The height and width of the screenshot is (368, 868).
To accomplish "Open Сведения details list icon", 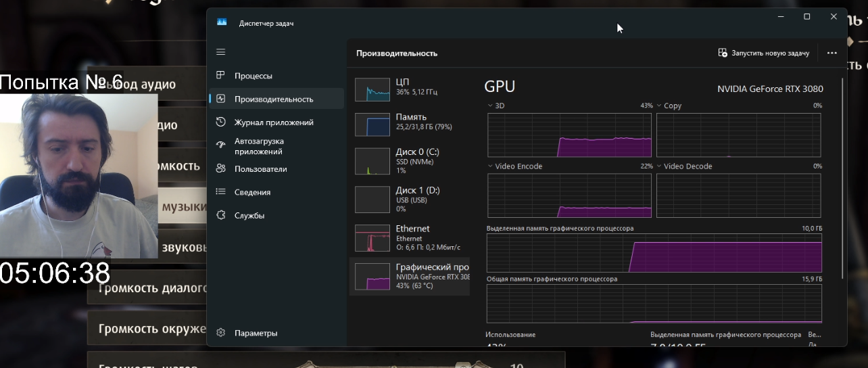I will point(220,192).
